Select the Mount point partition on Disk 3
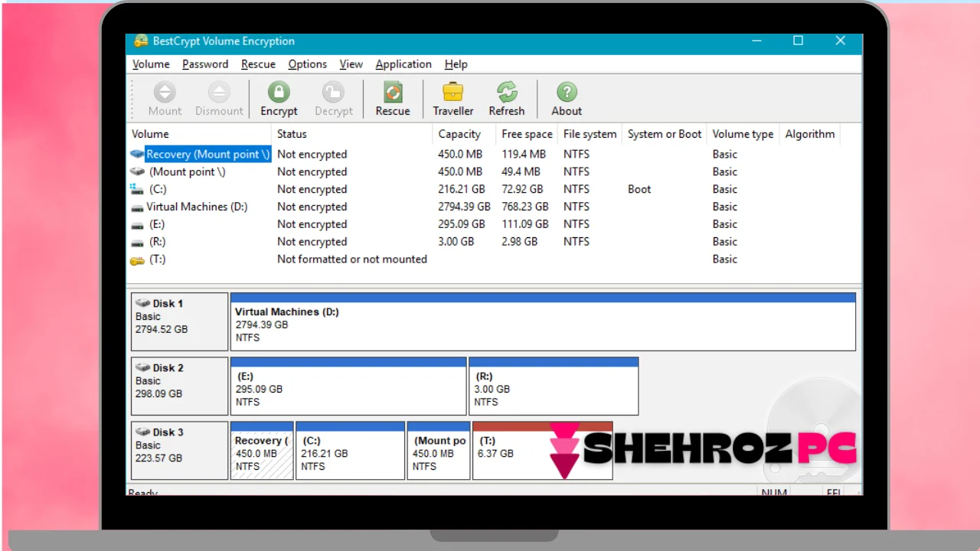The image size is (980, 551). point(439,450)
